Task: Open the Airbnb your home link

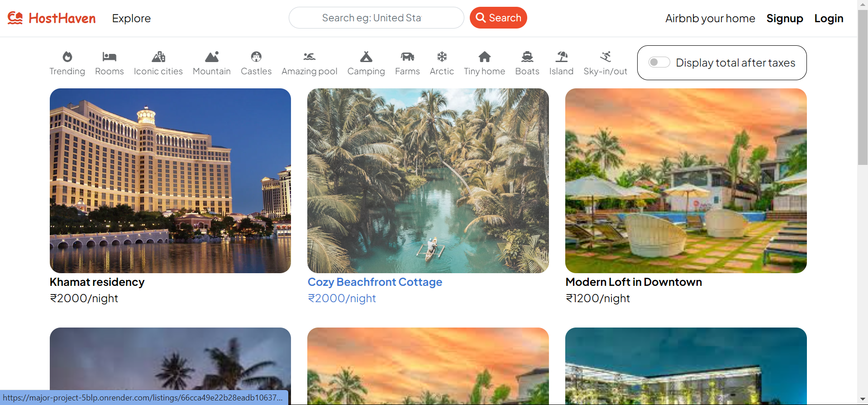Action: click(710, 19)
